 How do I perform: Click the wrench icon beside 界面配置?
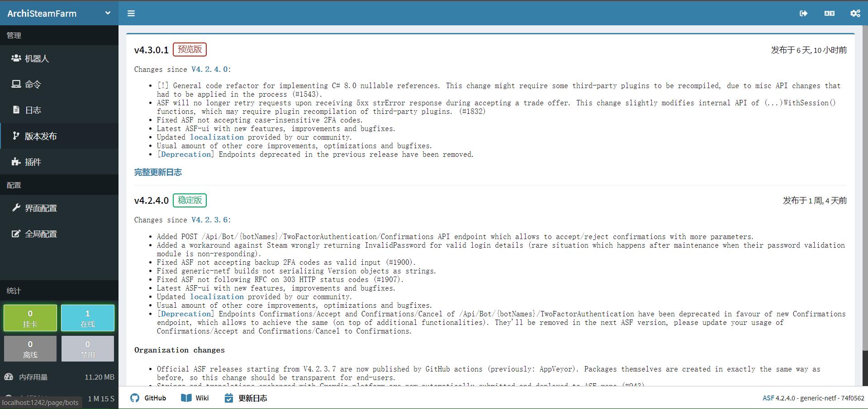coord(16,208)
